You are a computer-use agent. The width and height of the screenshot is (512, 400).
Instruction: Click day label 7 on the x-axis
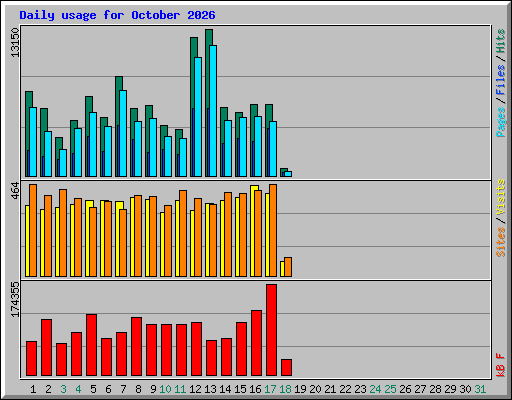(x=123, y=389)
